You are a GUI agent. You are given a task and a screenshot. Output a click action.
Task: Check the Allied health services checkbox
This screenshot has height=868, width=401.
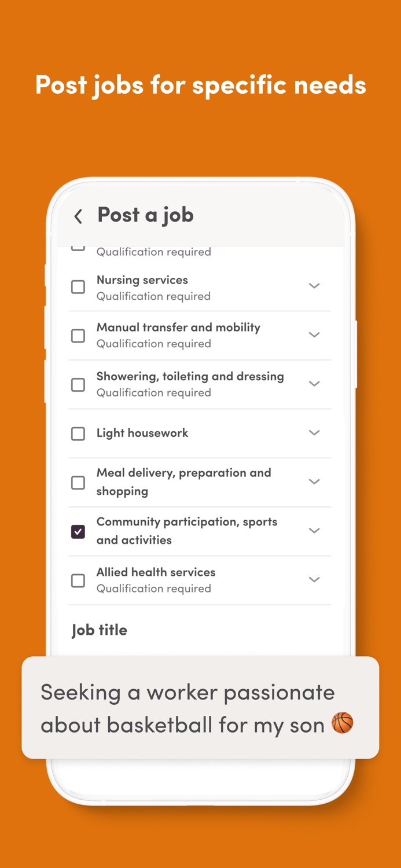click(78, 580)
